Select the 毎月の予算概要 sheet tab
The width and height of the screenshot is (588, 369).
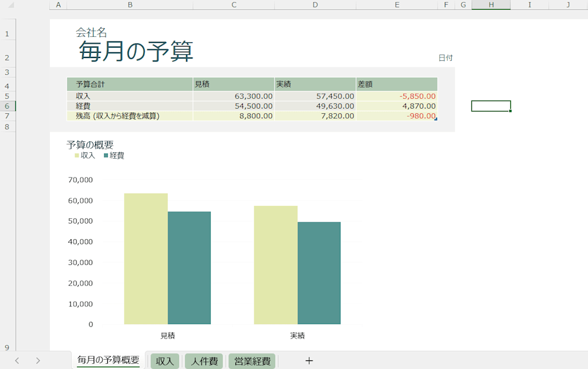[109, 360]
